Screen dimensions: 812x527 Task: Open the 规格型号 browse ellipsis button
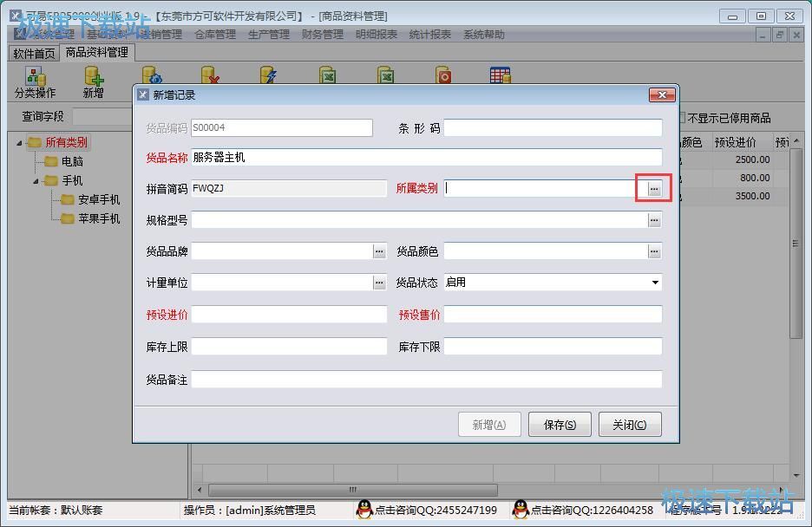click(x=654, y=220)
